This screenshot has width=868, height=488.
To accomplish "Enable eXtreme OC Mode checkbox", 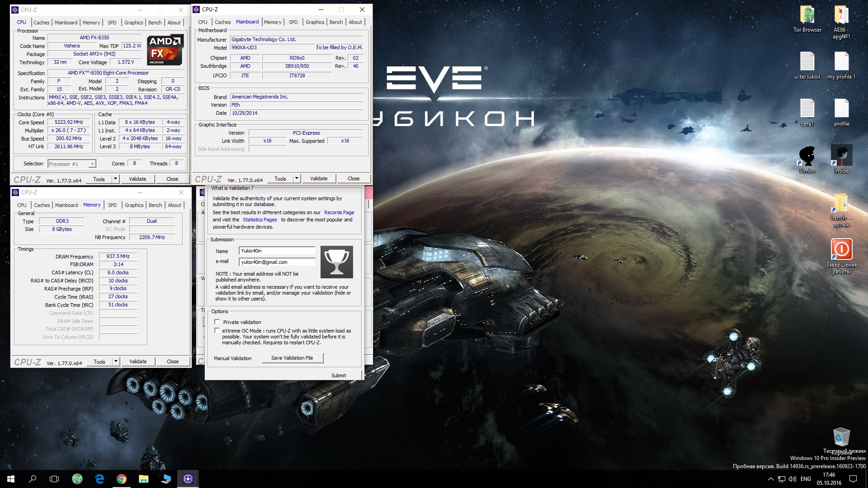I will [217, 330].
